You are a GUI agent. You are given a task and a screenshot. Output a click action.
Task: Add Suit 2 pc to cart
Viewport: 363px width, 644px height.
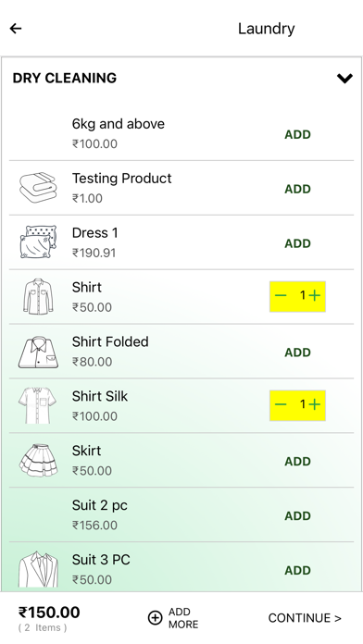pyautogui.click(x=297, y=516)
